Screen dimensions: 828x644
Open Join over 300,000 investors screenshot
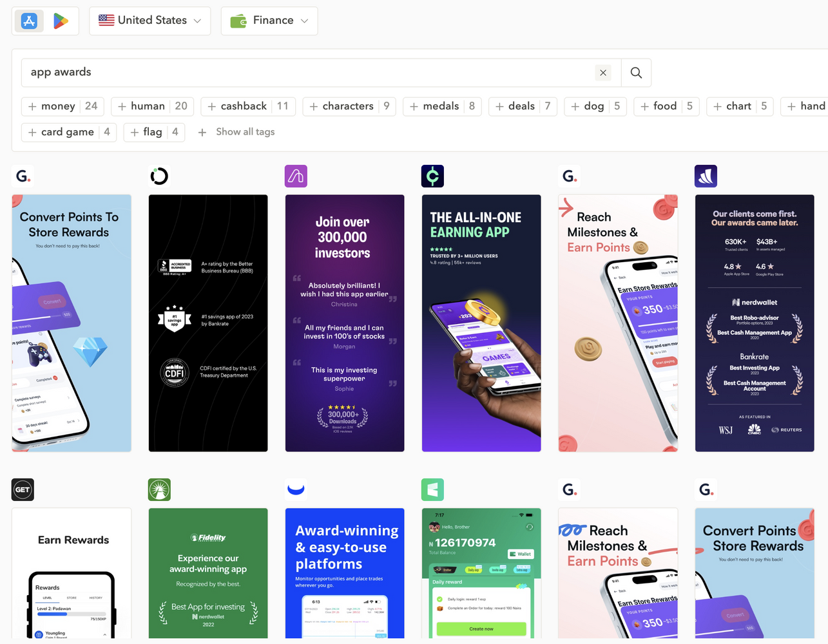point(345,323)
